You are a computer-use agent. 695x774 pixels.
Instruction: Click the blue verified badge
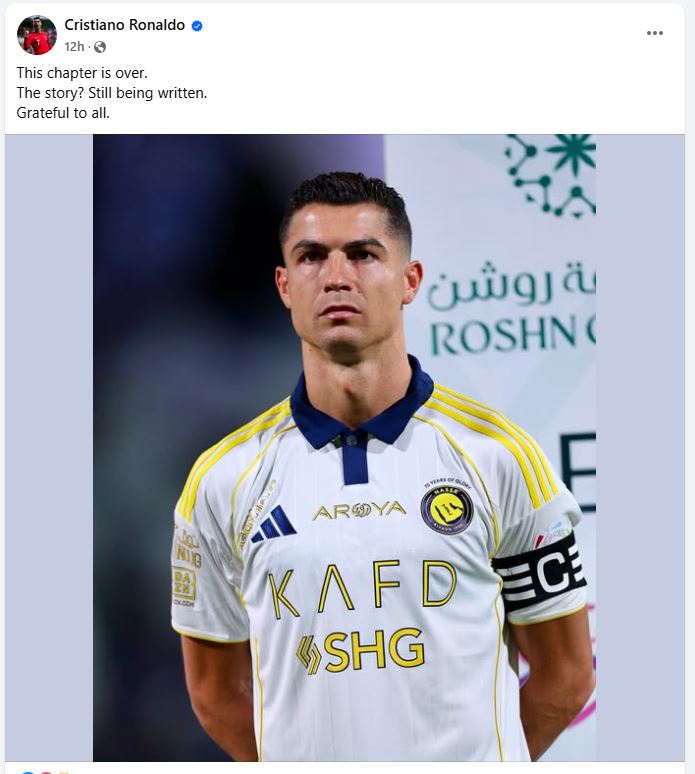pyautogui.click(x=196, y=26)
